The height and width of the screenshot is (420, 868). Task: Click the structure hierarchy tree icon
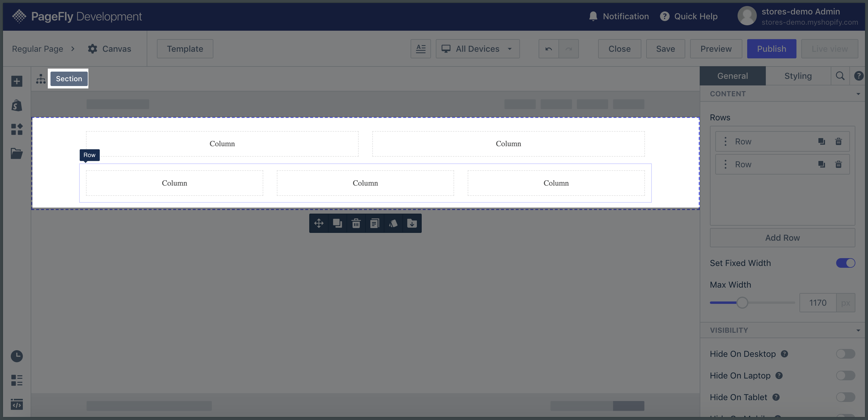pyautogui.click(x=41, y=79)
